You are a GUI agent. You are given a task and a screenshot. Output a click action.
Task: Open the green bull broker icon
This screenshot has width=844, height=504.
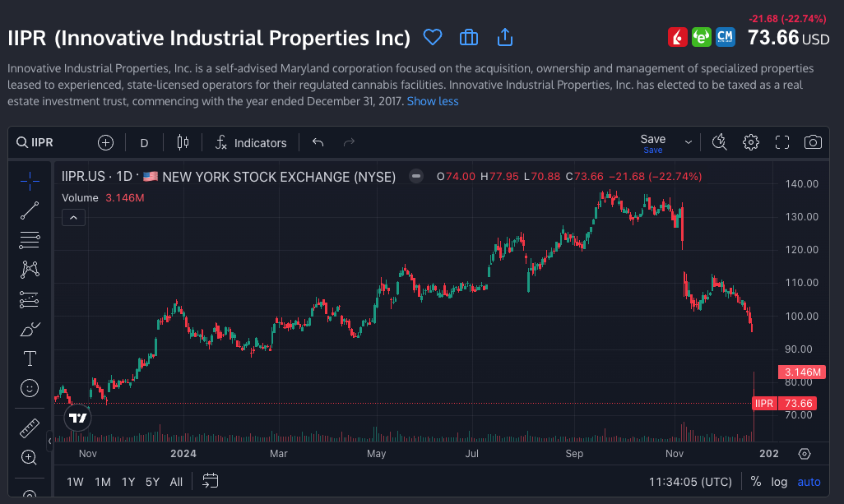click(x=702, y=37)
